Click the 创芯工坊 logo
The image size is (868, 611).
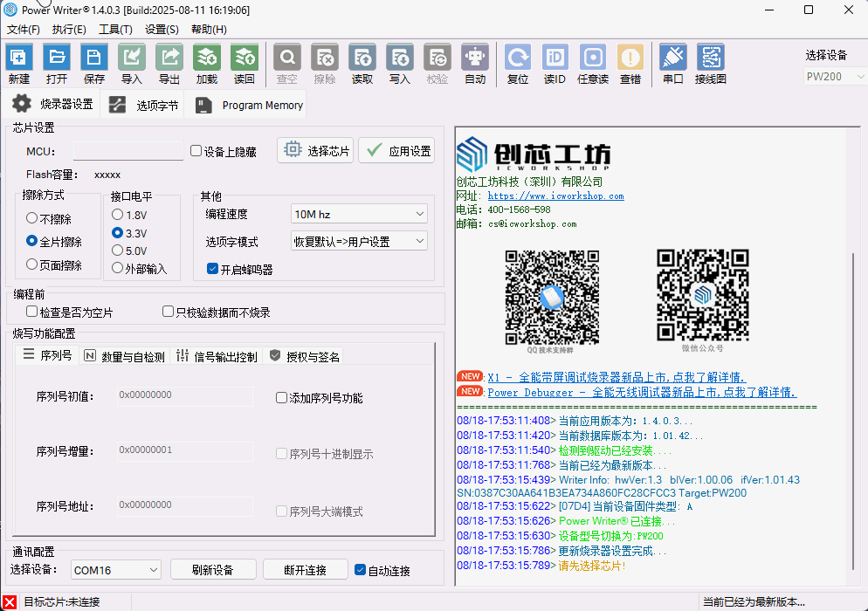534,154
